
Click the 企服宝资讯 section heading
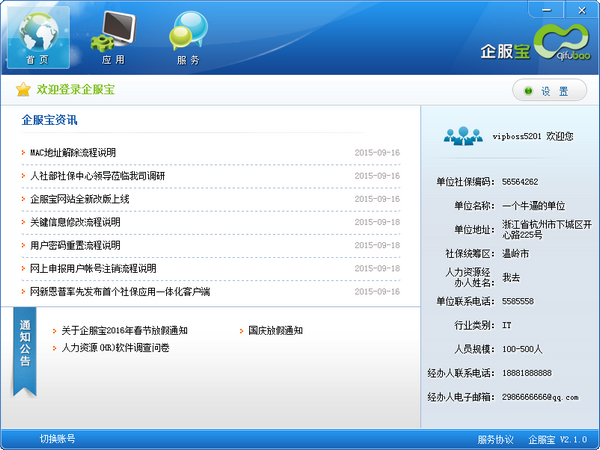(49, 120)
